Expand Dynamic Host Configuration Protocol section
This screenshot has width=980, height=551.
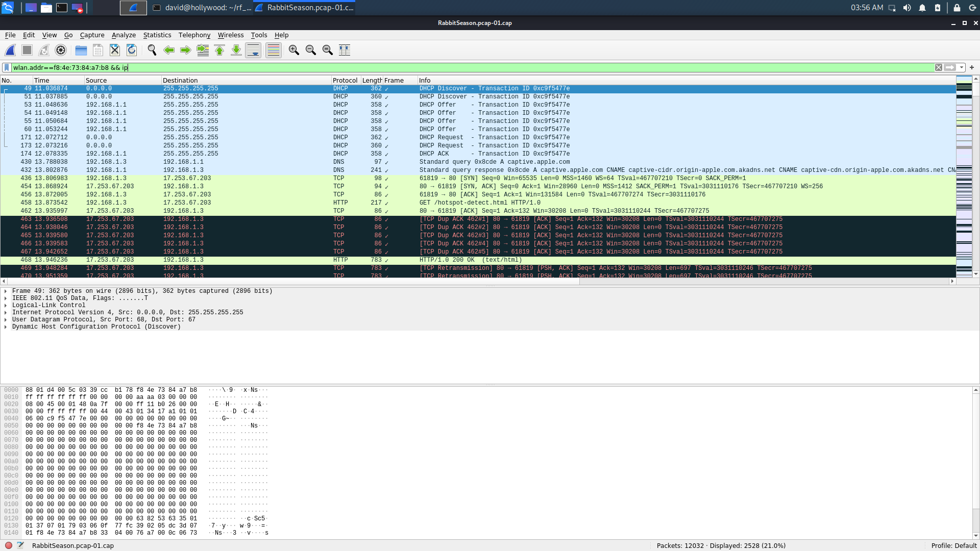tap(6, 327)
